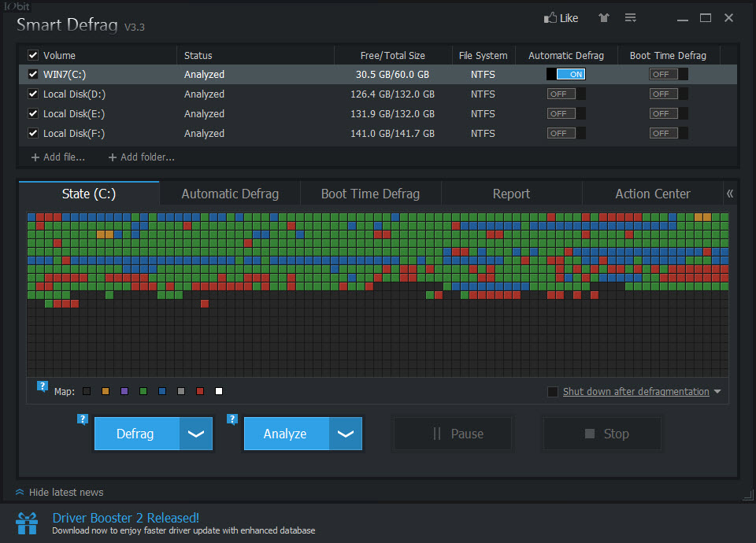The height and width of the screenshot is (543, 756).
Task: Click the Stop button
Action: click(x=602, y=434)
